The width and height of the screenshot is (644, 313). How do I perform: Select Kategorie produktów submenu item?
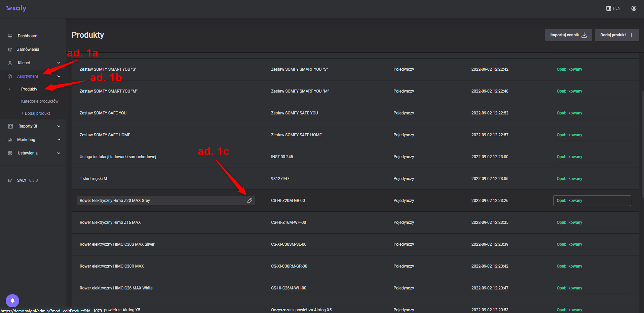pos(40,101)
